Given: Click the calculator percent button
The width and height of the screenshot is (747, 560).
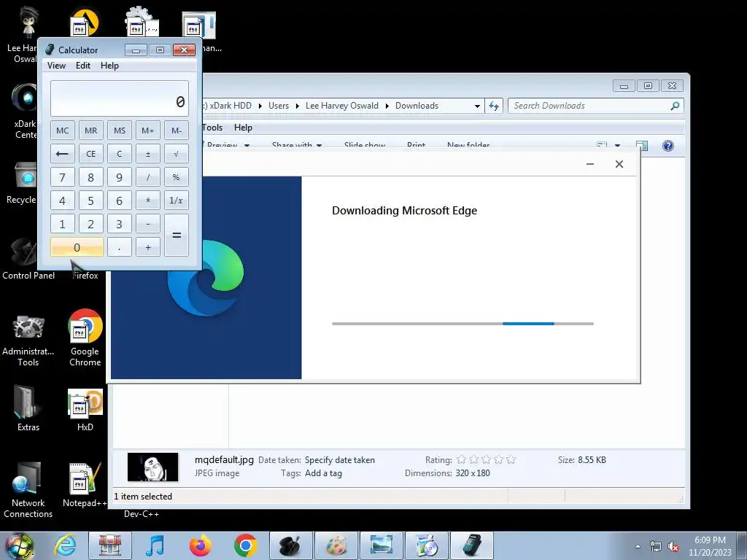Looking at the screenshot, I should (177, 177).
